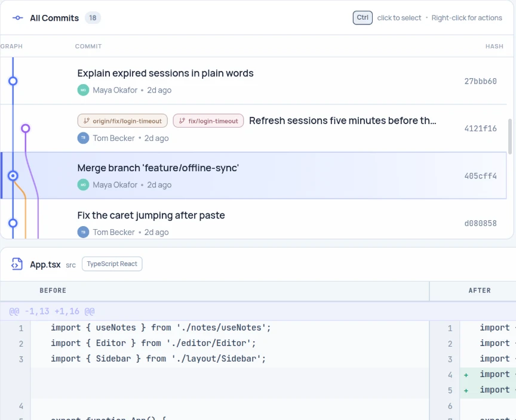Screen dimensions: 516x420
Task: Click 'Tom Becker' author on commit 4121f16
Action: pyautogui.click(x=113, y=138)
